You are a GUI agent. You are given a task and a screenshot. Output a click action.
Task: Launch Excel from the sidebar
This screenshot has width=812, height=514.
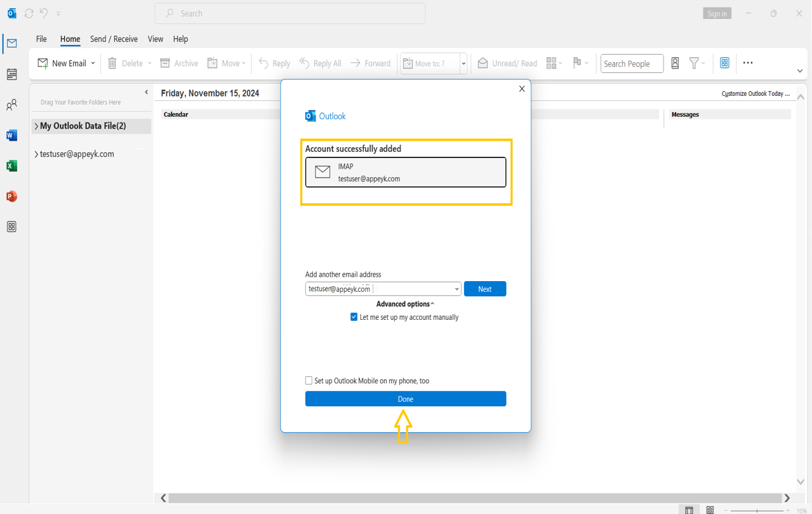click(x=11, y=166)
